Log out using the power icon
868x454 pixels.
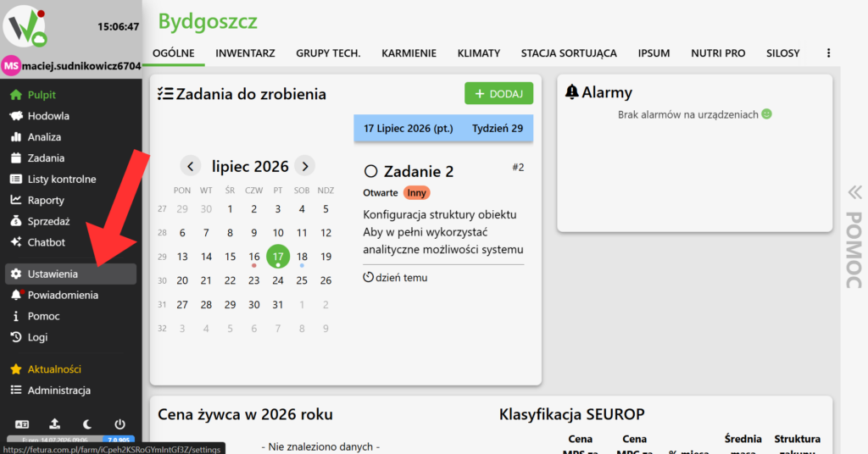pyautogui.click(x=120, y=424)
